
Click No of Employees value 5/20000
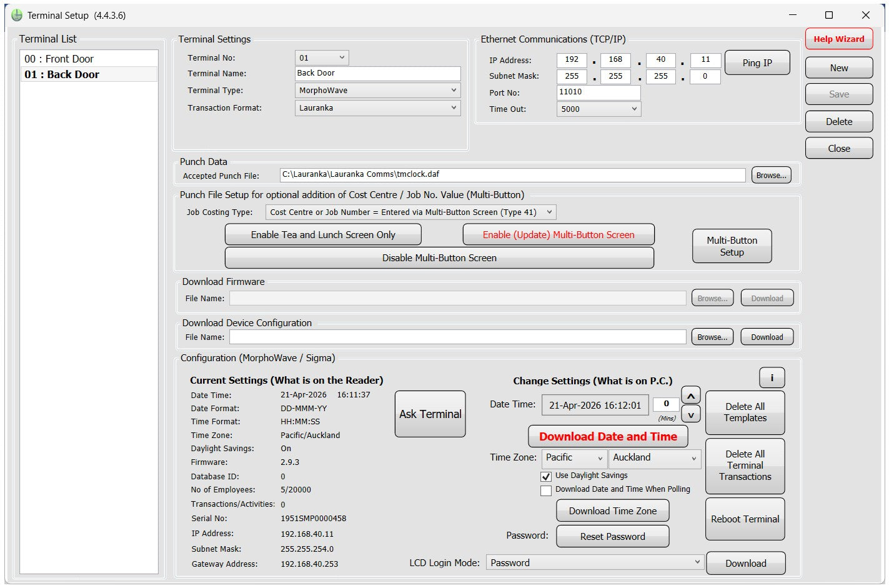296,490
